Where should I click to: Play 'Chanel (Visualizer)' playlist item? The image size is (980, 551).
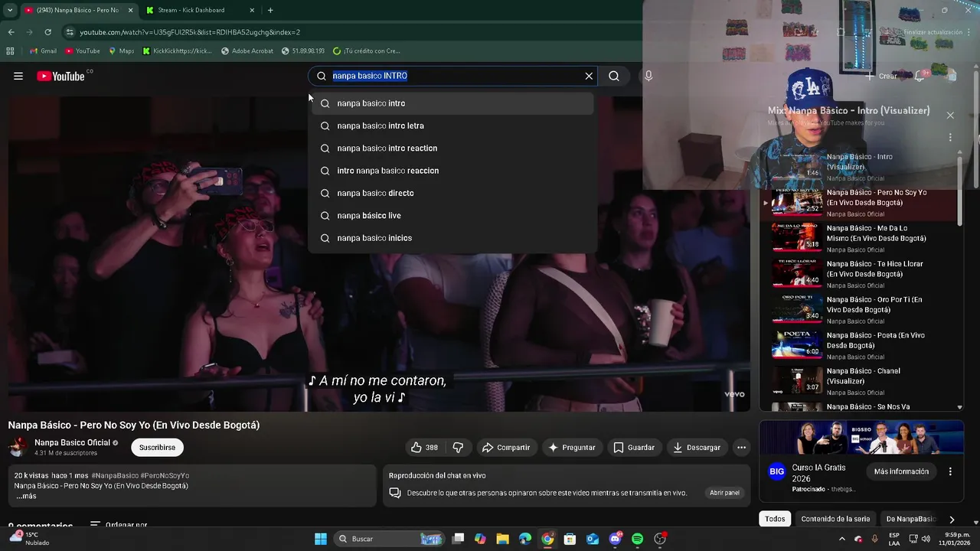pyautogui.click(x=859, y=381)
